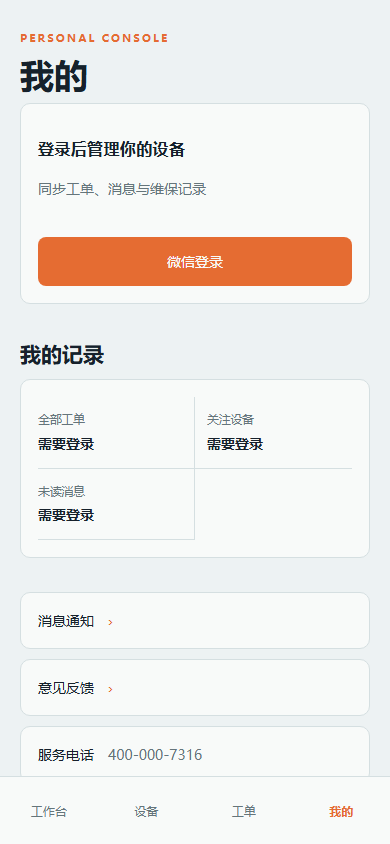This screenshot has width=390, height=844.
Task: Expand the 意见反馈 chevron arrow
Action: [x=110, y=689]
